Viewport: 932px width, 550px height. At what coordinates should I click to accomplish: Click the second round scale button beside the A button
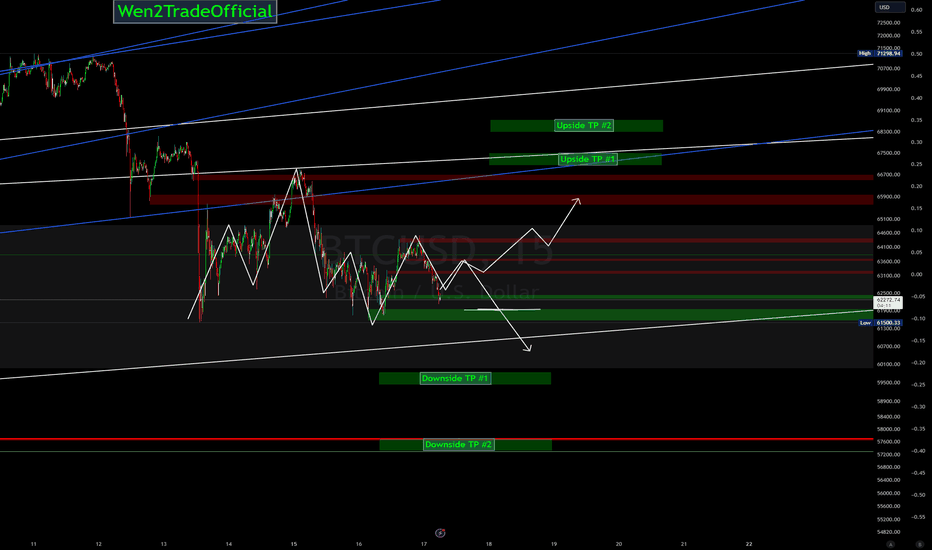click(x=919, y=544)
